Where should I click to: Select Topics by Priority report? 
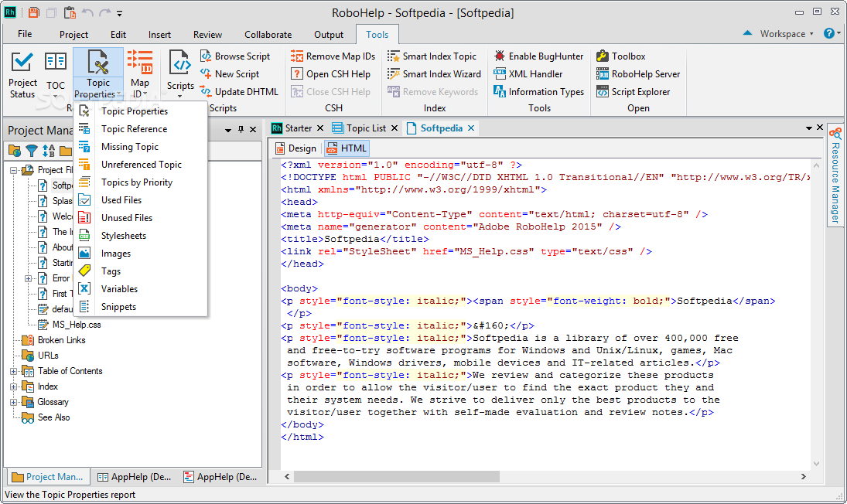click(141, 182)
